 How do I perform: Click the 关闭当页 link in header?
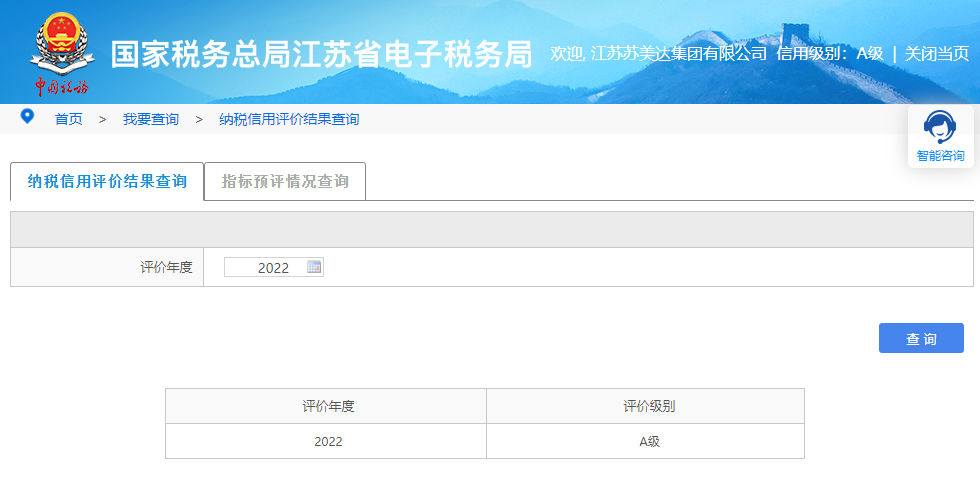pyautogui.click(x=936, y=54)
